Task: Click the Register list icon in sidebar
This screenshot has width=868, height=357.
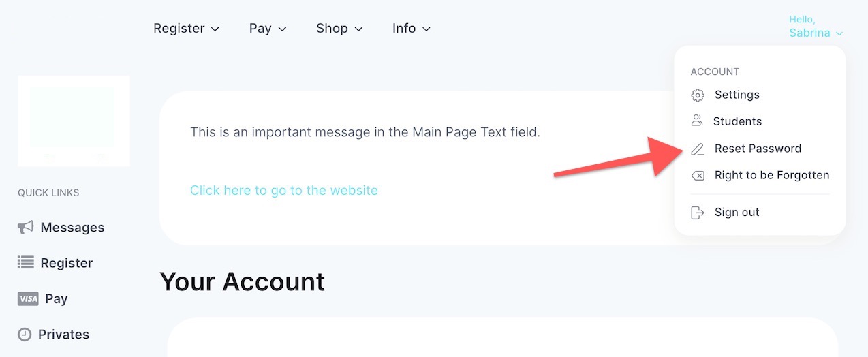Action: click(25, 263)
